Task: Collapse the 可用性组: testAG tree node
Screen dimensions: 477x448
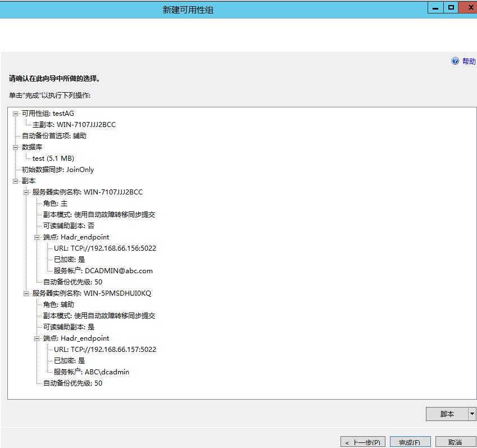Action: (15, 114)
